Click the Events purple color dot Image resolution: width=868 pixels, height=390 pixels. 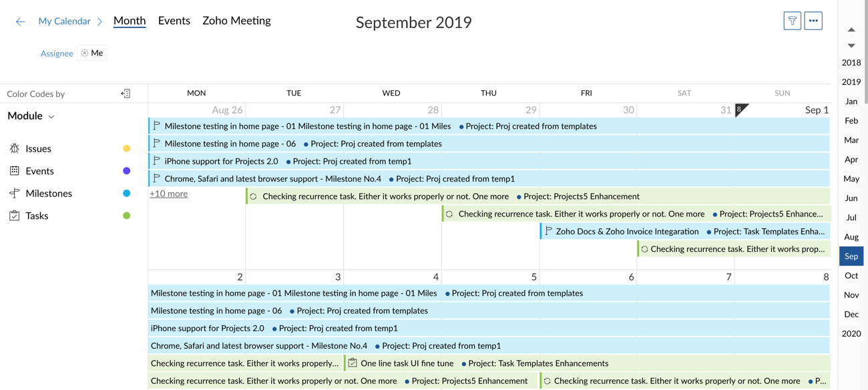pyautogui.click(x=127, y=171)
